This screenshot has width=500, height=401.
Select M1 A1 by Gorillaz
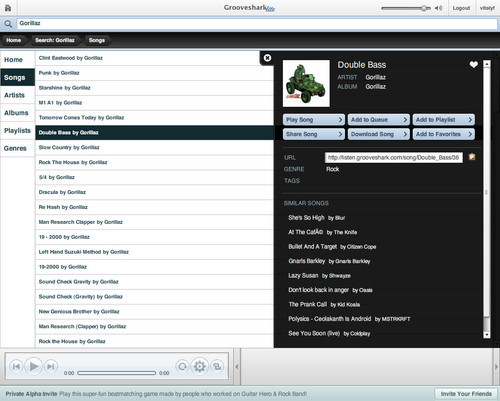[x=154, y=103]
